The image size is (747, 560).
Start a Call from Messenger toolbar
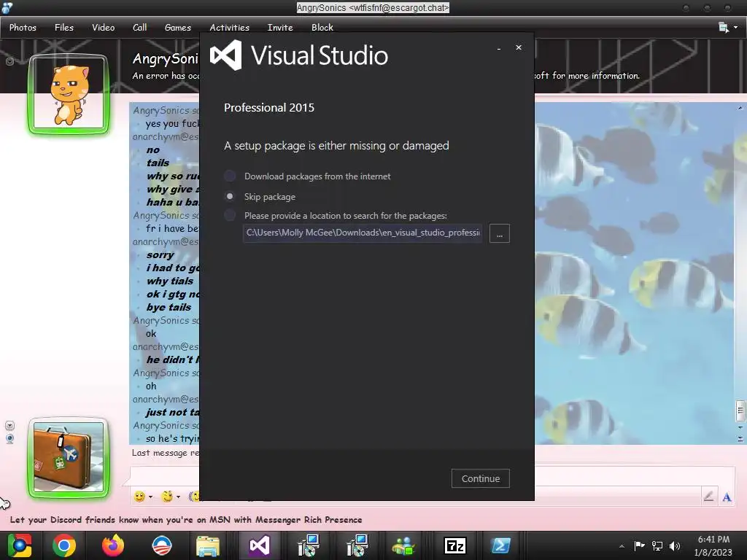click(x=139, y=28)
